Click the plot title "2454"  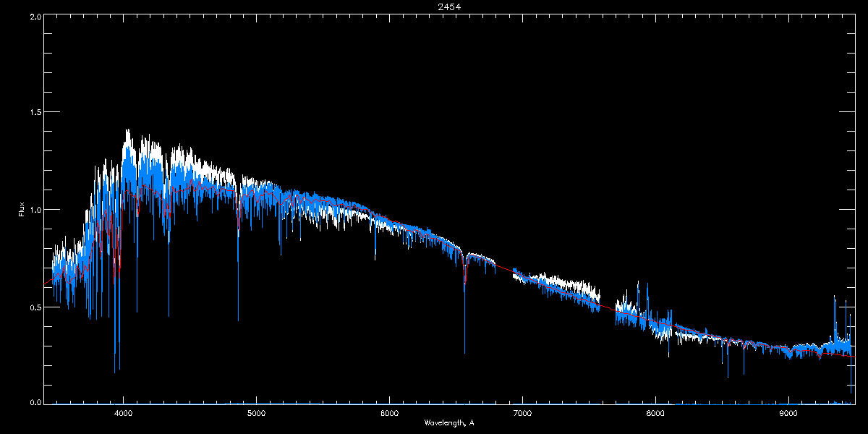(449, 7)
